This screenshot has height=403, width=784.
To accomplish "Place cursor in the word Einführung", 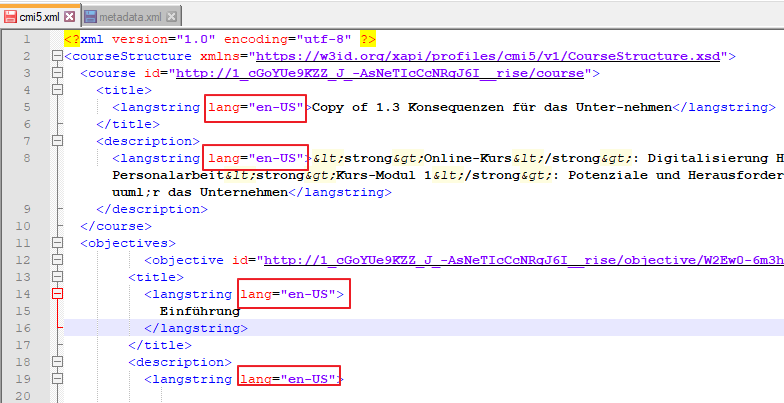I will point(200,311).
